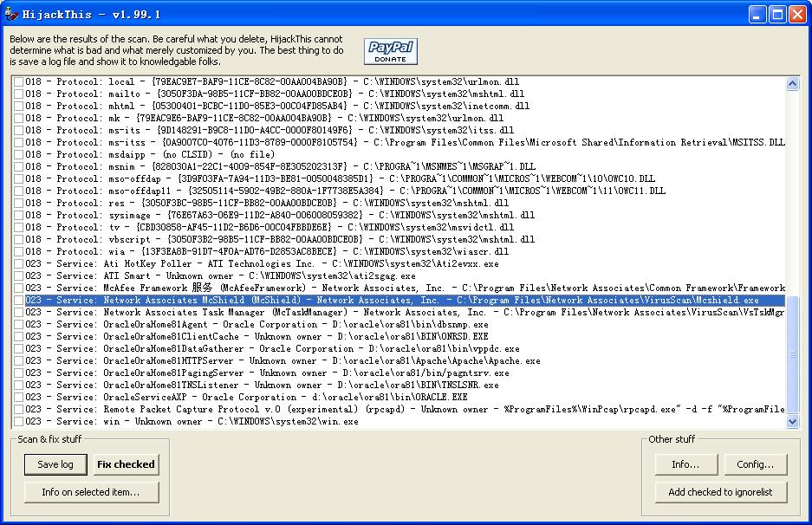Image resolution: width=812 pixels, height=525 pixels.
Task: Click the results list scrollbar thumb
Action: coord(792,354)
